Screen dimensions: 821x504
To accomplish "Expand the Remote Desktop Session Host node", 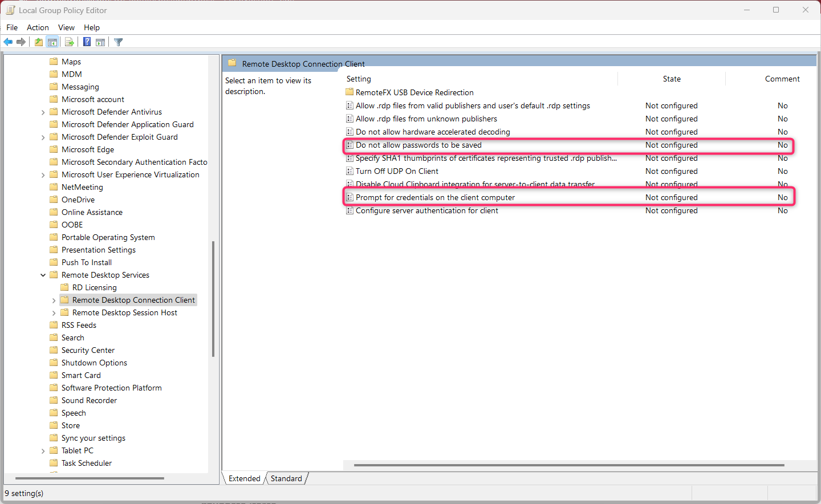I will click(x=54, y=313).
